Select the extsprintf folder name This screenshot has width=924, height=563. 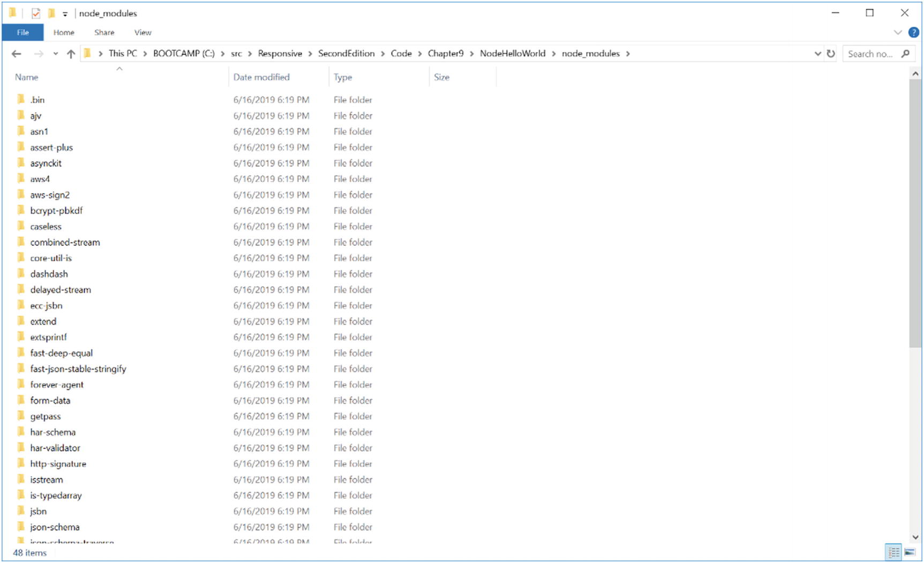pyautogui.click(x=48, y=337)
